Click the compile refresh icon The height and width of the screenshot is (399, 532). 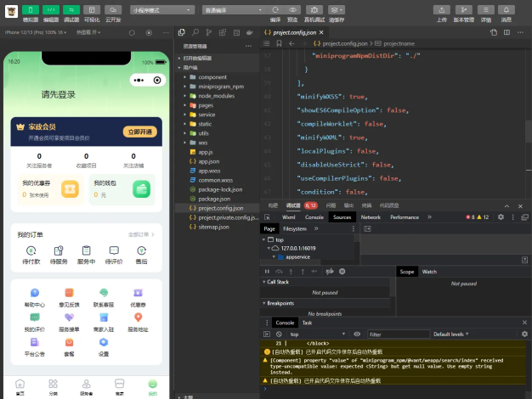click(275, 10)
